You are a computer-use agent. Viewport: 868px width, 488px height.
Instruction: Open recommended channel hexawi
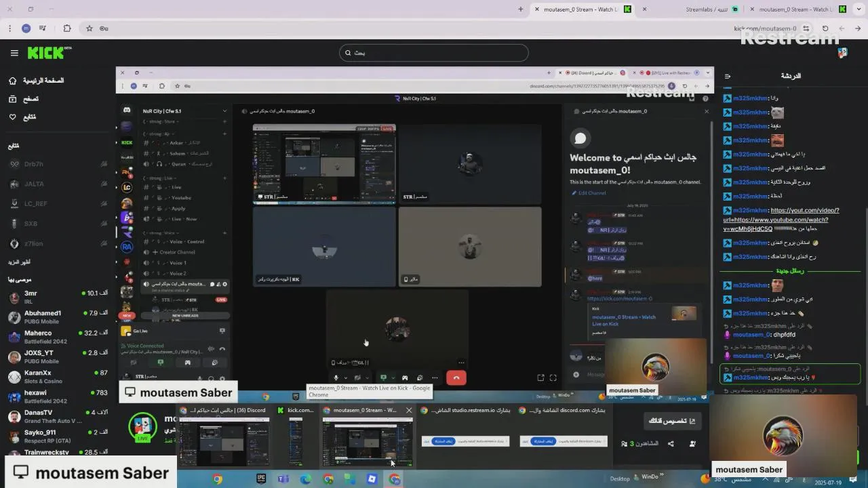coord(58,396)
